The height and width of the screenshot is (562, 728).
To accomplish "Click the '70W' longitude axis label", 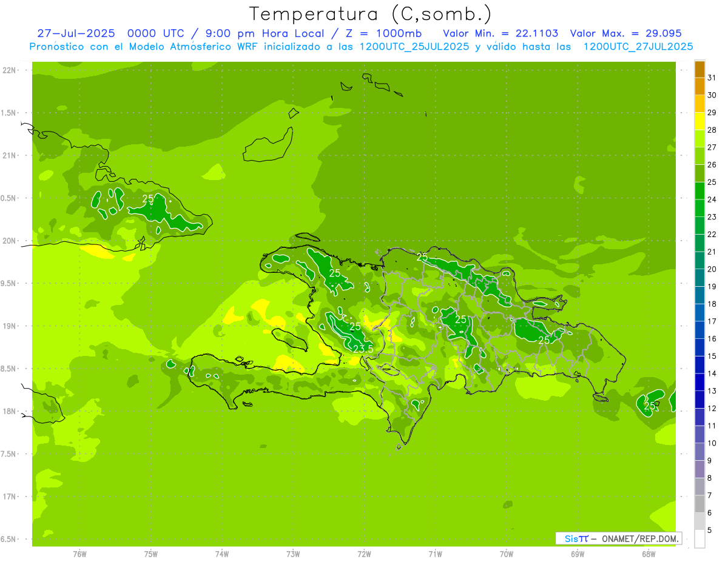I will (507, 554).
